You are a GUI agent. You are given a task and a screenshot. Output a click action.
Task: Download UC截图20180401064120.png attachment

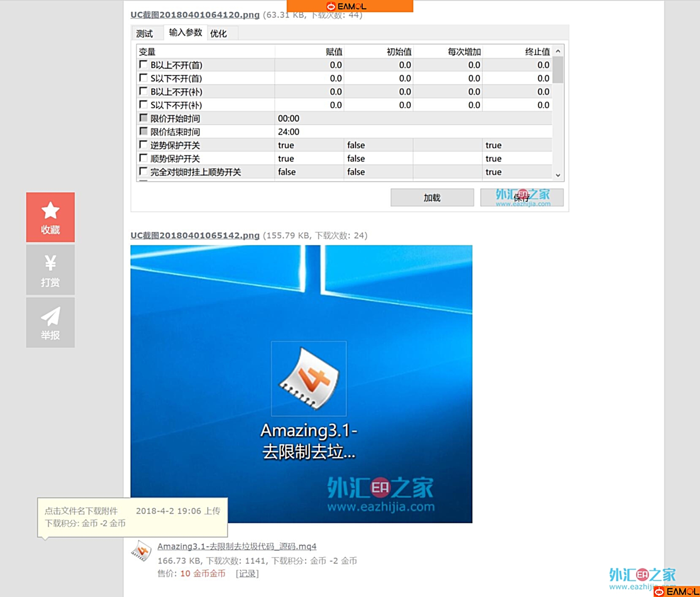pyautogui.click(x=194, y=15)
